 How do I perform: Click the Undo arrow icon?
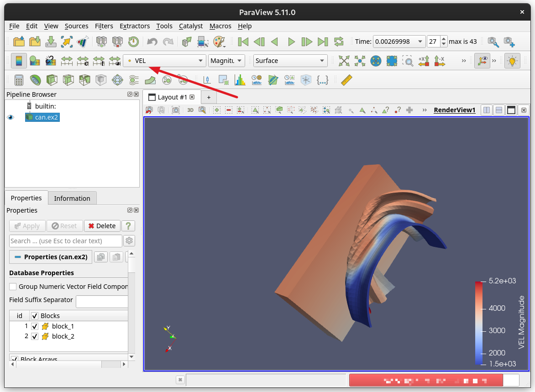click(x=152, y=42)
